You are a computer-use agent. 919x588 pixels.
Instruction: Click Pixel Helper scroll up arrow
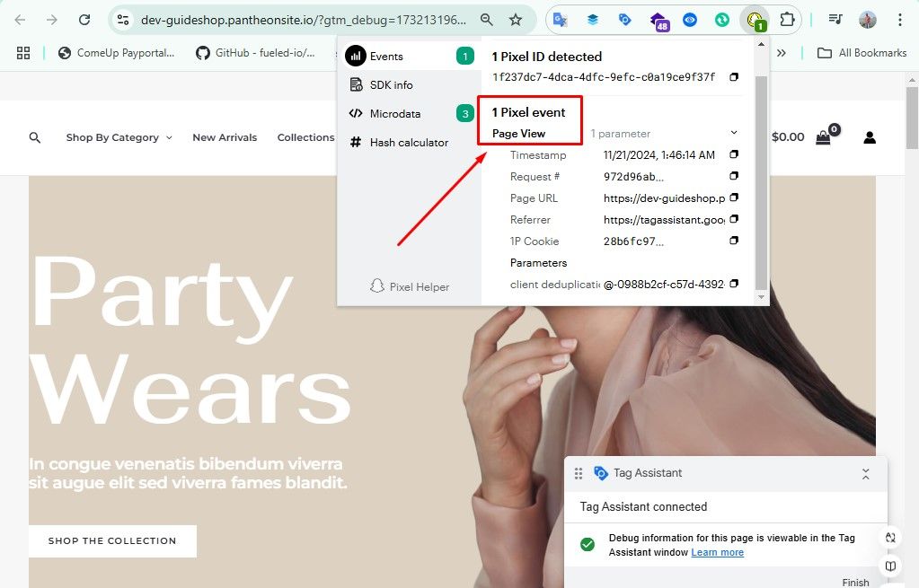point(761,44)
